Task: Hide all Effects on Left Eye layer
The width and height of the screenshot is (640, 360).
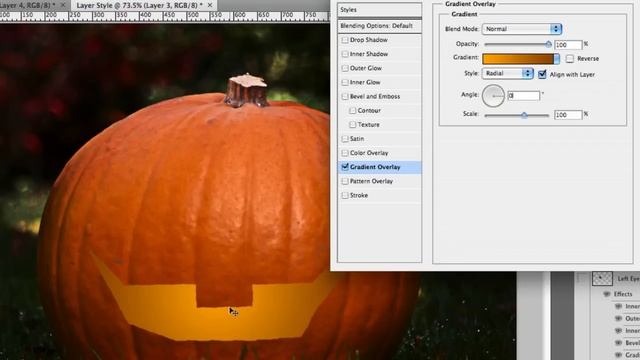Action: (x=606, y=294)
